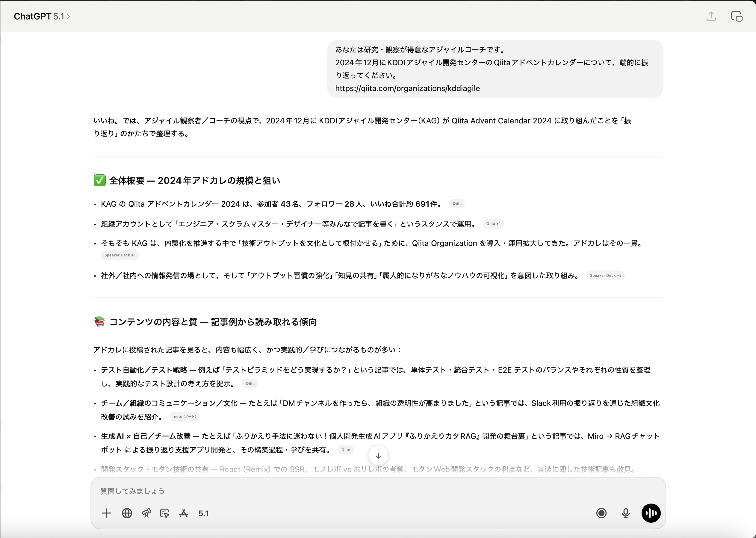This screenshot has width=756, height=538.
Task: Open the companion window icon top right
Action: [x=737, y=16]
